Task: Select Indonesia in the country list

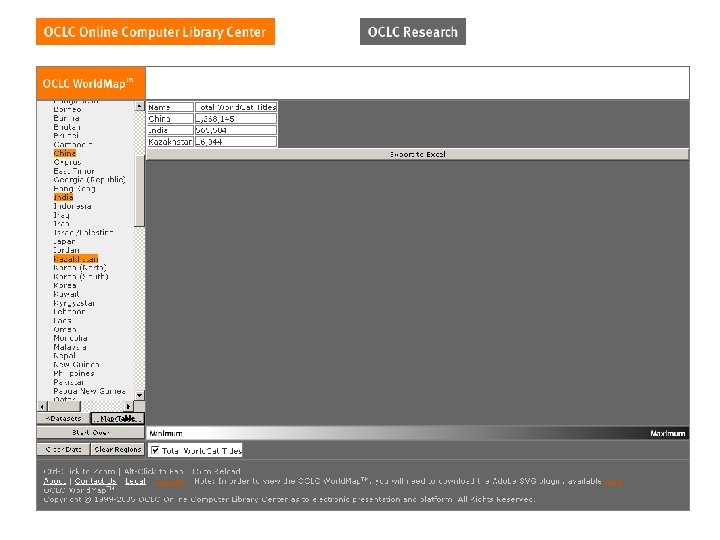Action: click(x=72, y=206)
